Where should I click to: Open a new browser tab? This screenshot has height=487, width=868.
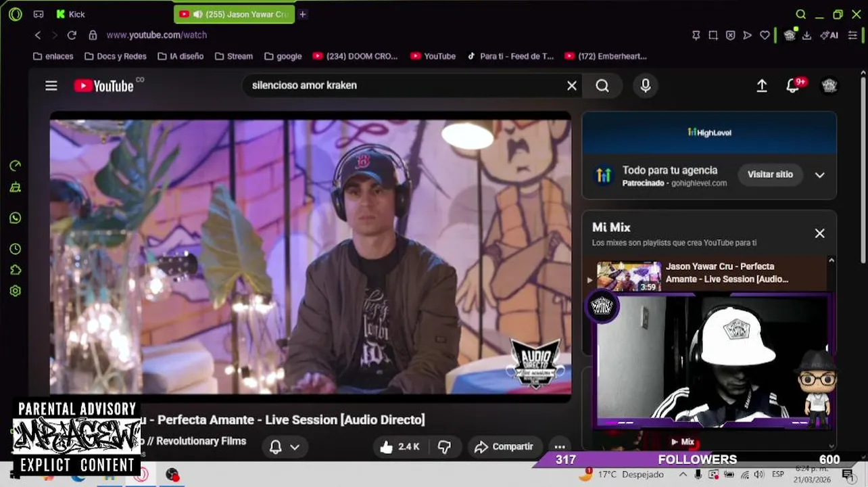pyautogui.click(x=303, y=14)
